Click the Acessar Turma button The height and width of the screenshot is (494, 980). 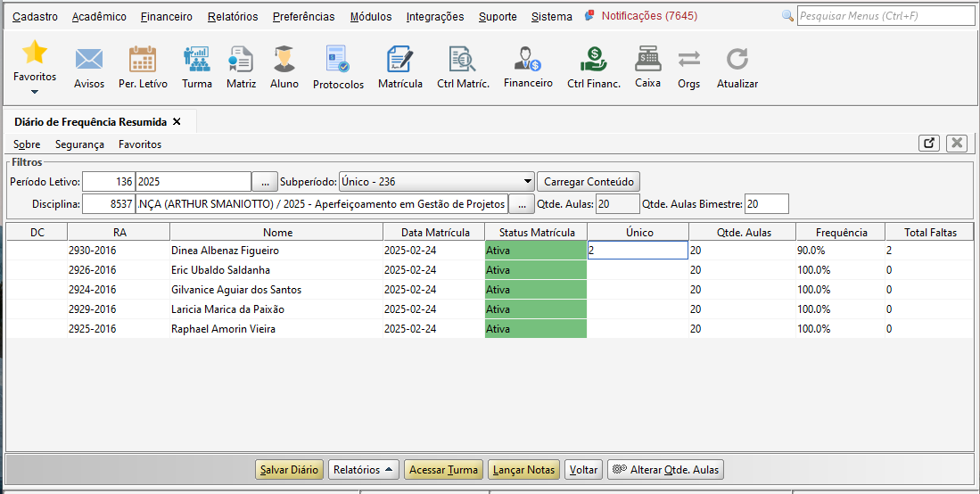pos(444,470)
